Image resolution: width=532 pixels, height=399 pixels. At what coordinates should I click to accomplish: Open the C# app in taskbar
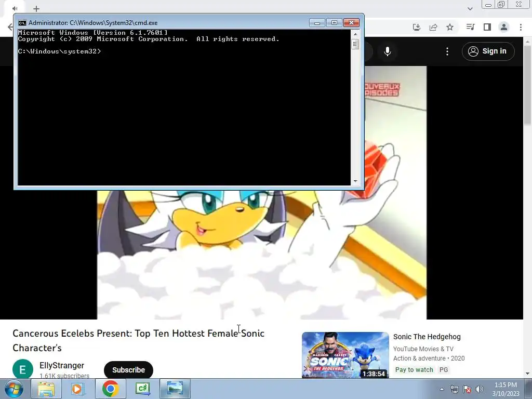pyautogui.click(x=142, y=389)
